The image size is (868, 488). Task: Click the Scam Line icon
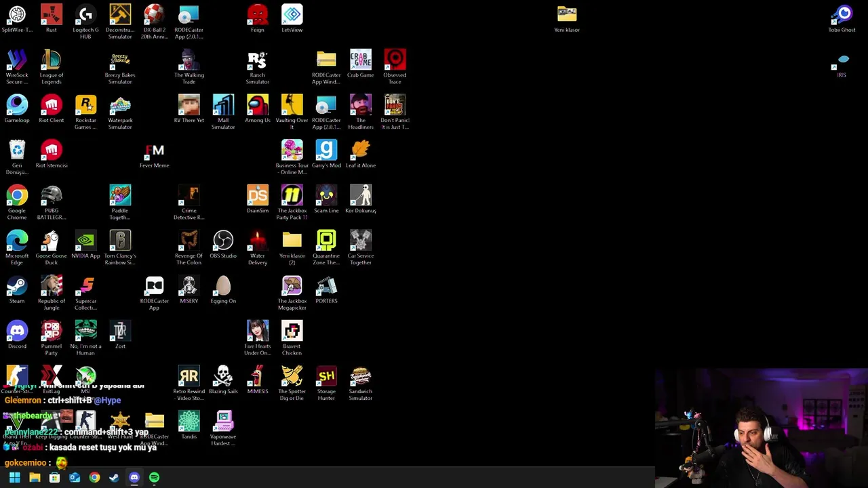(x=326, y=199)
